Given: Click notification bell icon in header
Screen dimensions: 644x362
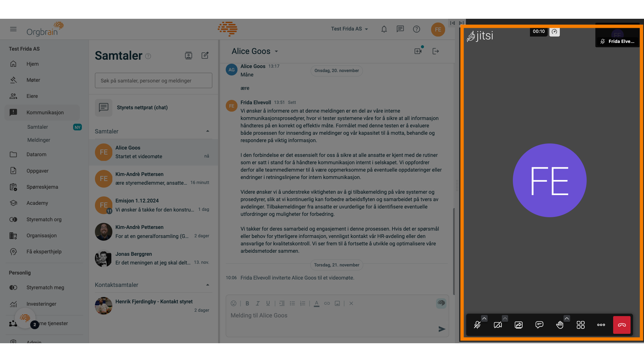Looking at the screenshot, I should coord(383,29).
